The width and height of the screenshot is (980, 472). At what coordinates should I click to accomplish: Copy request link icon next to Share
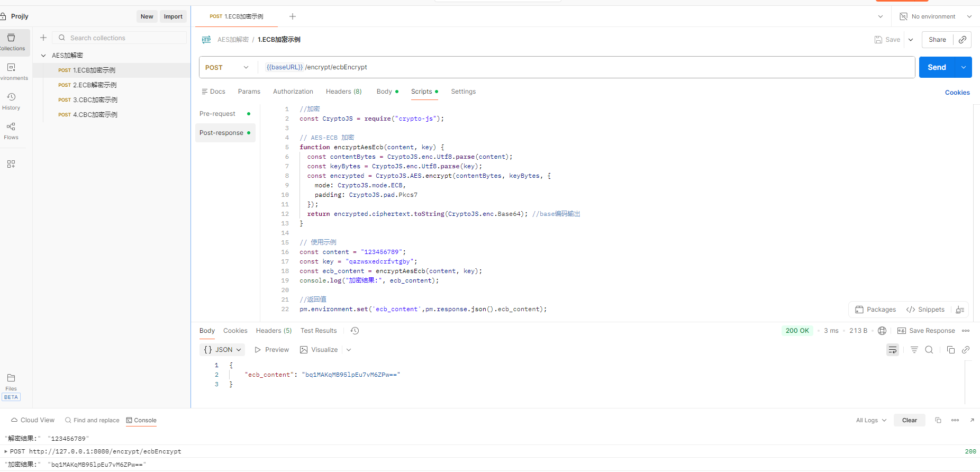(x=963, y=40)
